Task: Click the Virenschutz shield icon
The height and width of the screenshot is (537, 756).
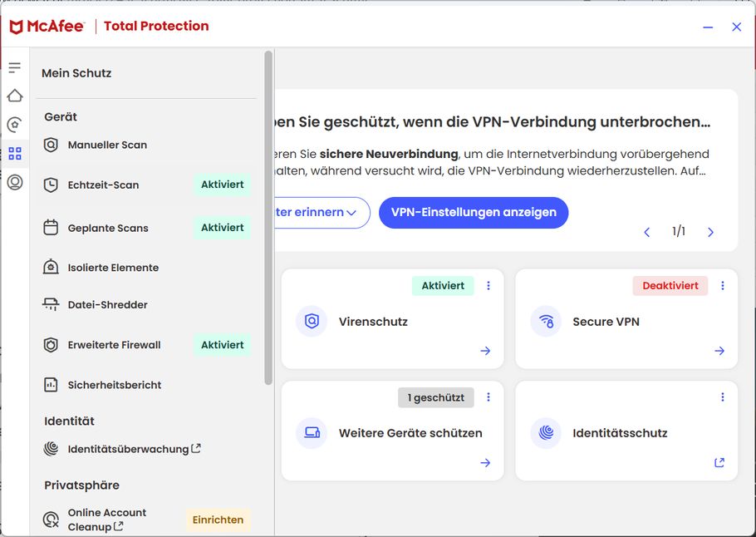Action: pos(312,322)
